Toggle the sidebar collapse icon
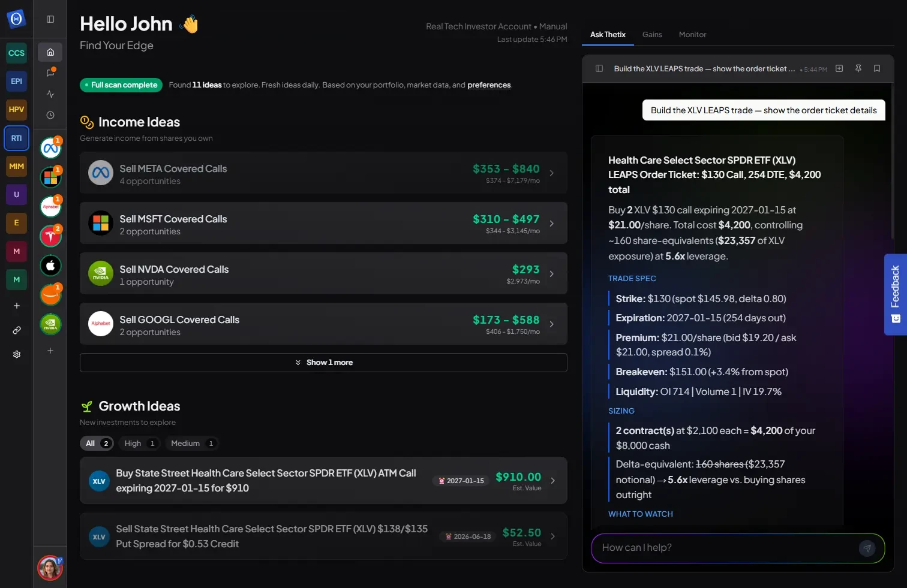Image resolution: width=907 pixels, height=588 pixels. click(x=50, y=19)
